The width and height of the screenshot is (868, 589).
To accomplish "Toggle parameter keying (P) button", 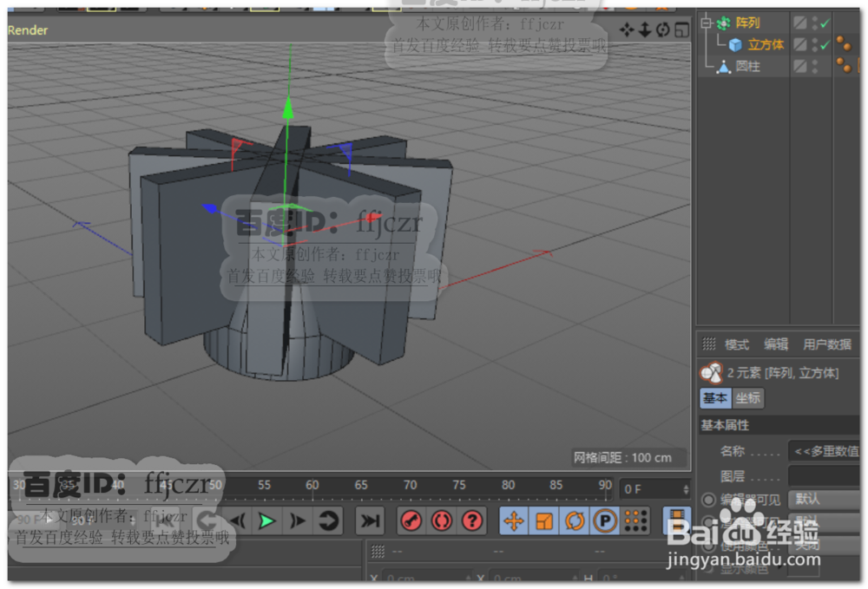I will pyautogui.click(x=605, y=520).
